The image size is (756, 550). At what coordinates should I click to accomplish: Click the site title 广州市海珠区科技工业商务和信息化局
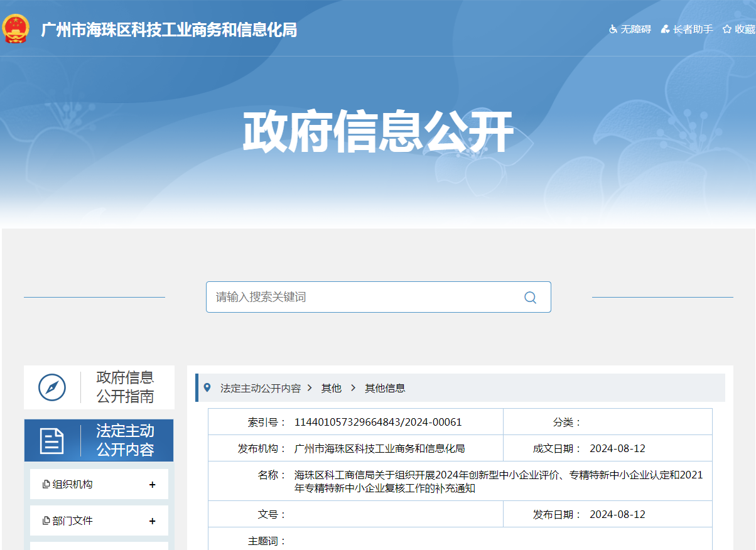pyautogui.click(x=169, y=30)
